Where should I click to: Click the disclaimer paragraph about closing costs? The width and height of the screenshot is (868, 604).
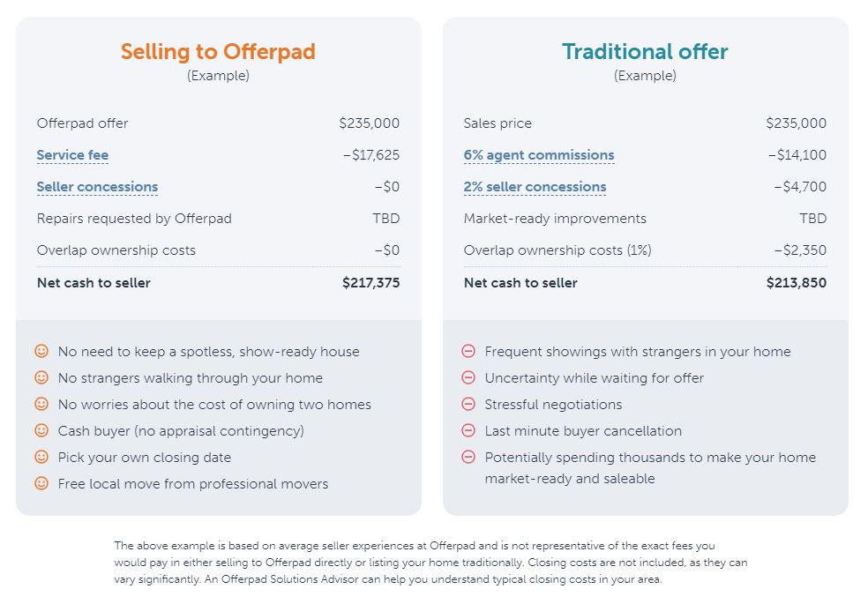pyautogui.click(x=430, y=563)
